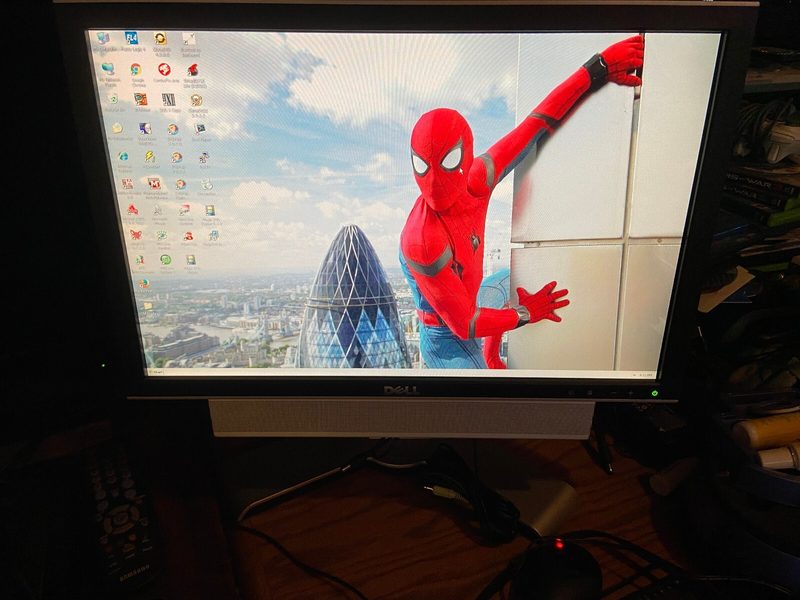Launch the solid green circle icon shortcut

tap(166, 260)
